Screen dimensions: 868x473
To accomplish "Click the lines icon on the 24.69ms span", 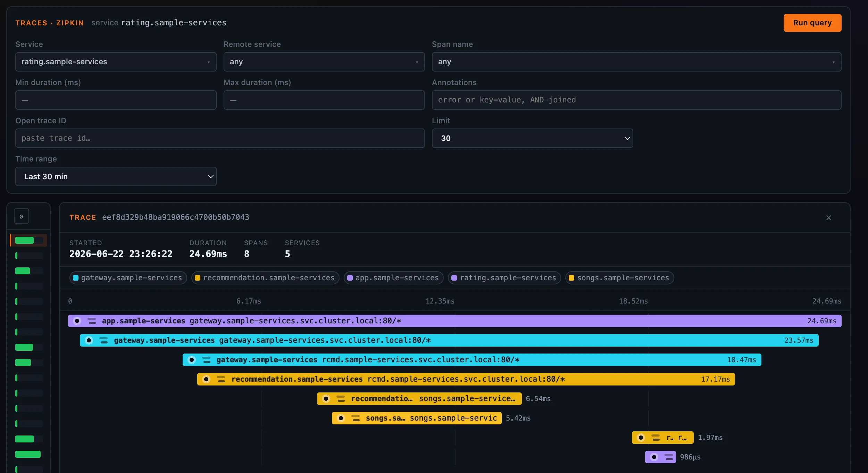I will click(x=92, y=321).
